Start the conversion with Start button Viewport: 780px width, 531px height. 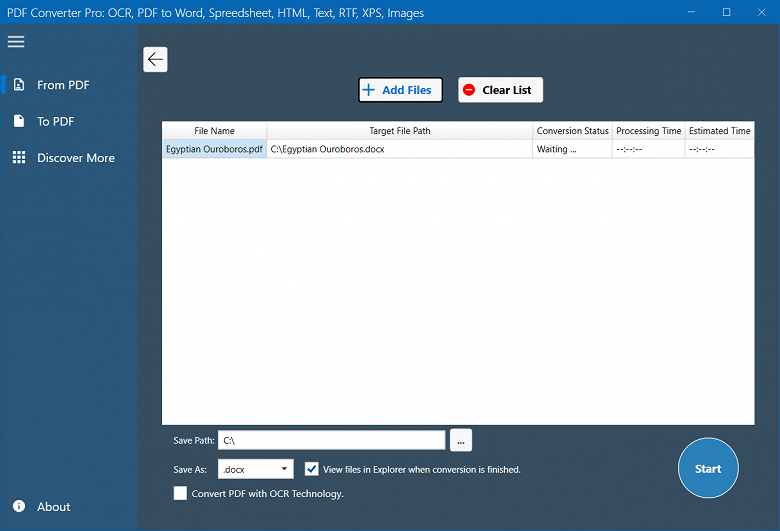point(708,468)
